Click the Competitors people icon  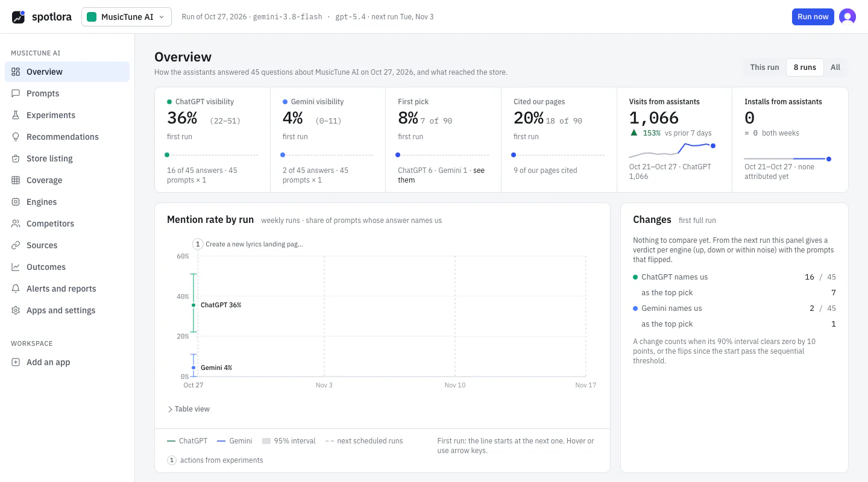pyautogui.click(x=16, y=224)
